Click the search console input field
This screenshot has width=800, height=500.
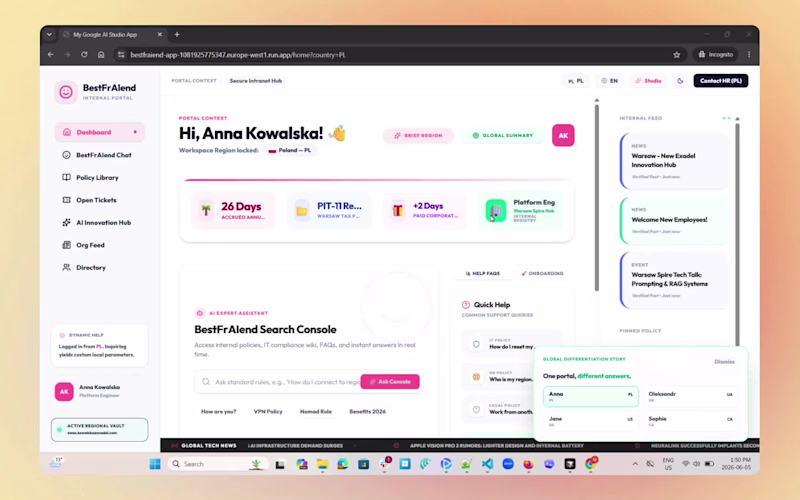(279, 382)
